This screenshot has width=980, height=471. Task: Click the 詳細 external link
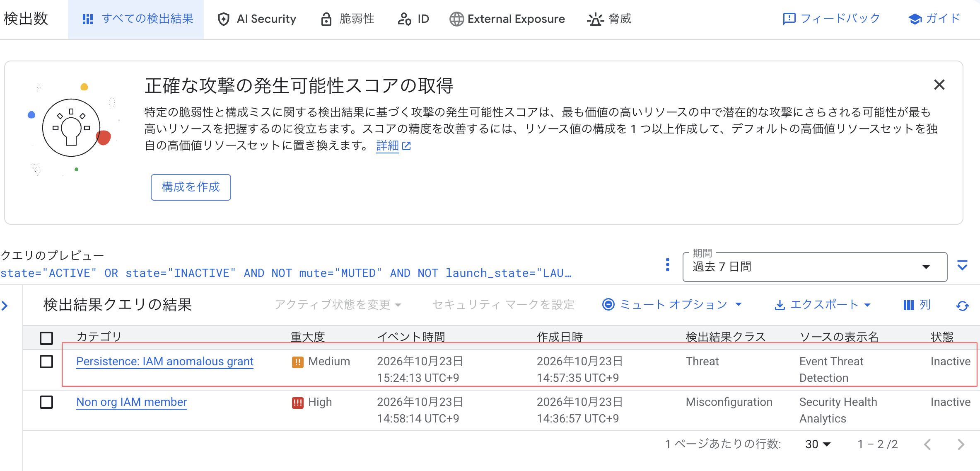point(393,146)
